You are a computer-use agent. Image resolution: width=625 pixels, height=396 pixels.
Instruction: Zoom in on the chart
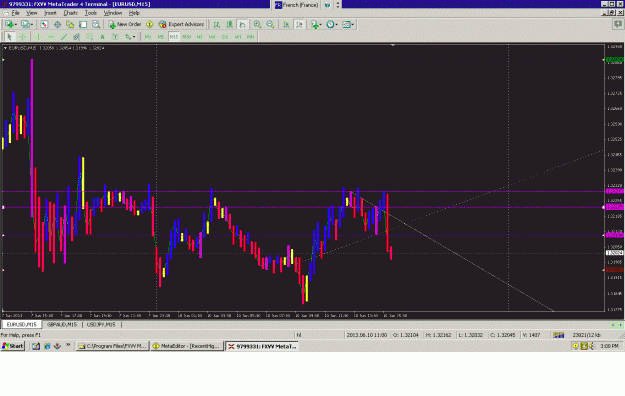pyautogui.click(x=257, y=24)
